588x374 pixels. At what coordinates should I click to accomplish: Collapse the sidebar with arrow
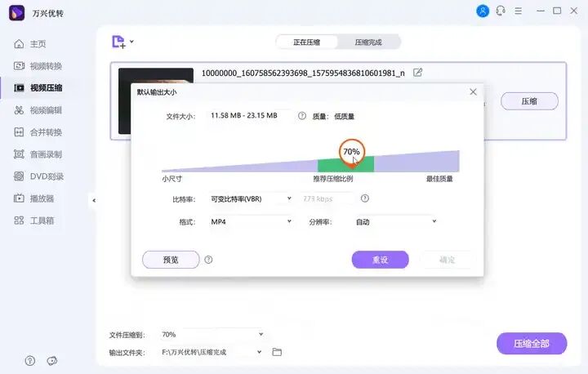pos(94,200)
